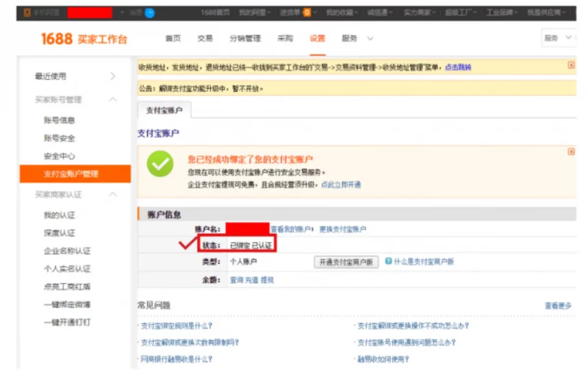Open 我的认证 in the sidebar
The image size is (588, 377).
tap(59, 215)
